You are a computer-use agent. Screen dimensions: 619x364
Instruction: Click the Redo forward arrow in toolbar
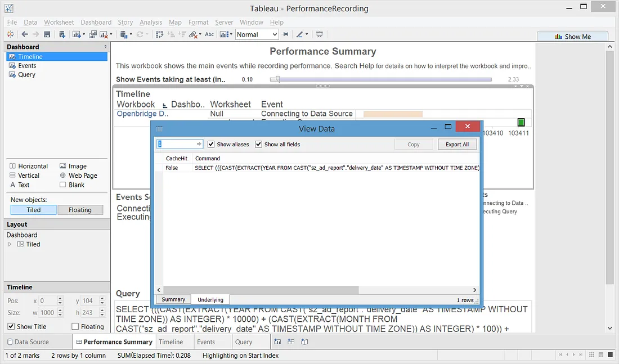36,34
